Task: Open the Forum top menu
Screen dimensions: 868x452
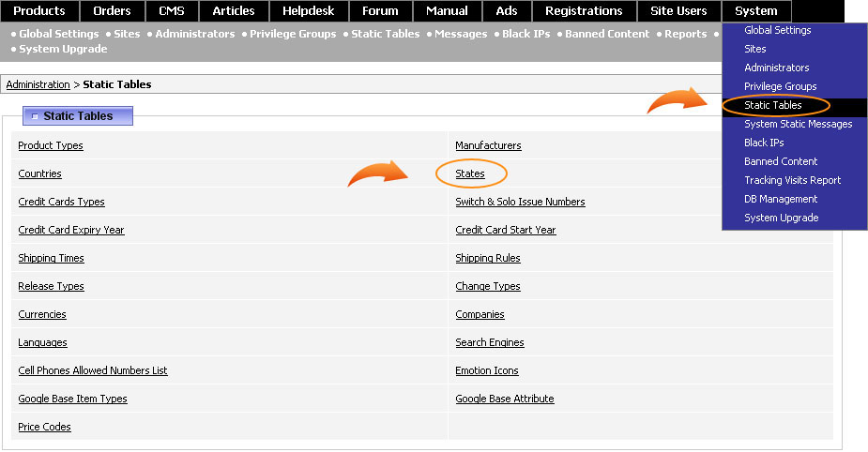Action: 380,11
